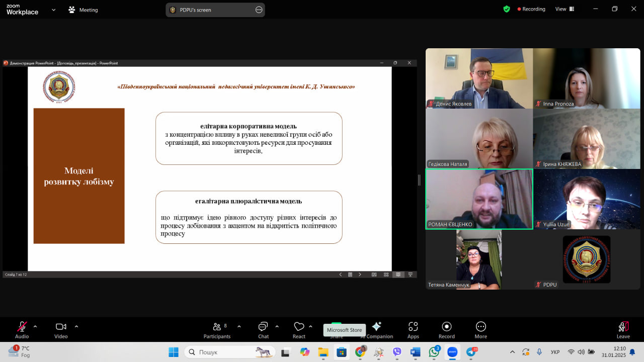The width and height of the screenshot is (644, 362).
Task: Open the slide list icon in PowerPoint
Action: [x=350, y=275]
